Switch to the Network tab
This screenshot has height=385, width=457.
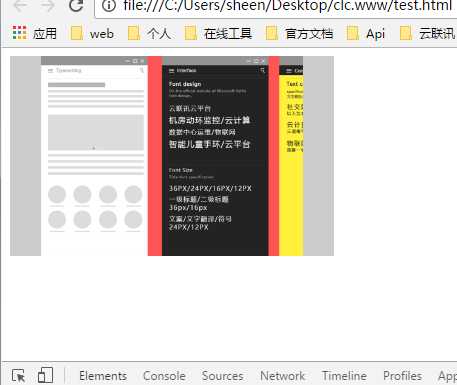[283, 376]
